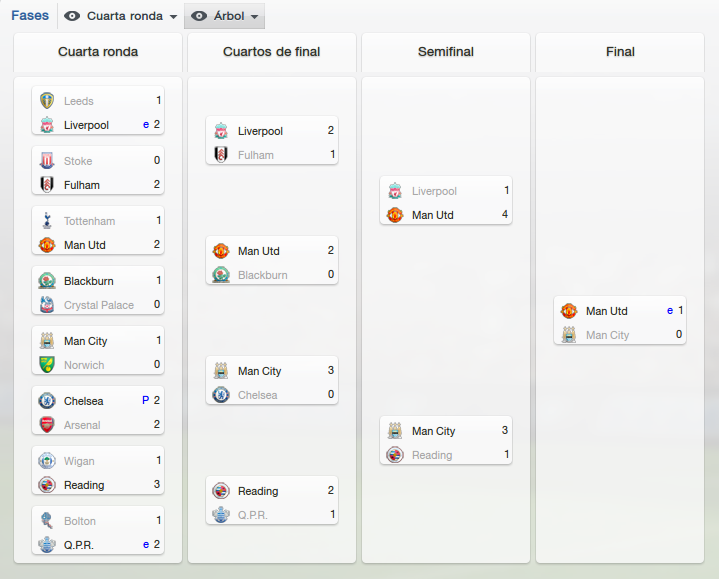Toggle the eye icon beside Cuarta ronda
This screenshot has width=719, height=579.
click(72, 16)
